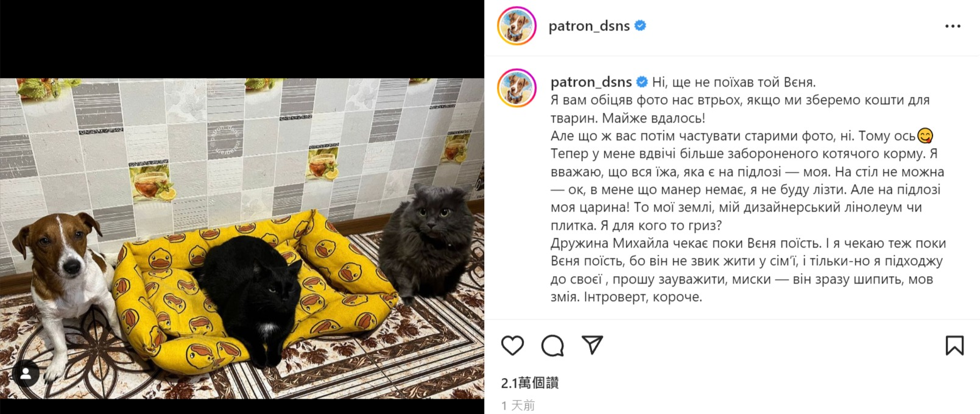
Task: View who liked via 2.1萬個讚 count
Action: click(x=530, y=383)
